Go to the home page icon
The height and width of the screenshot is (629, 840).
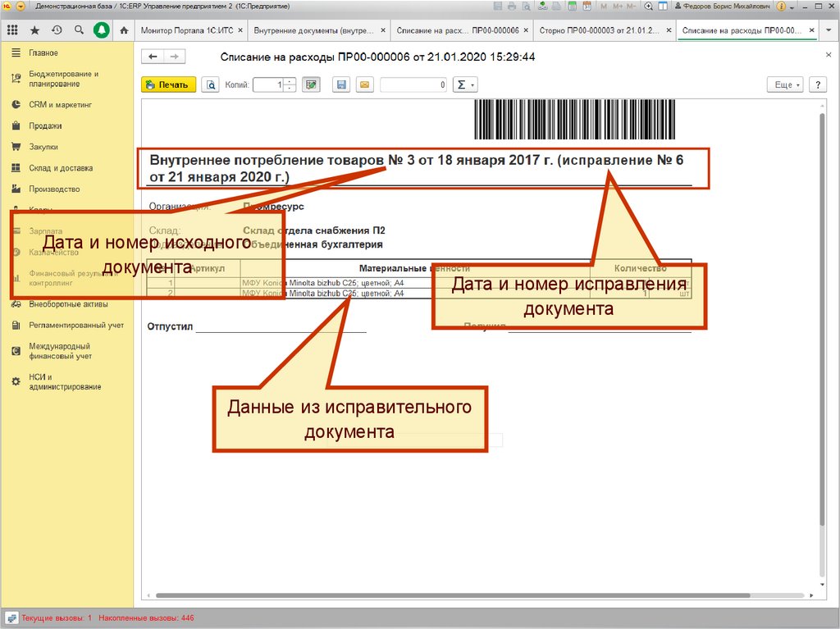pyautogui.click(x=123, y=30)
